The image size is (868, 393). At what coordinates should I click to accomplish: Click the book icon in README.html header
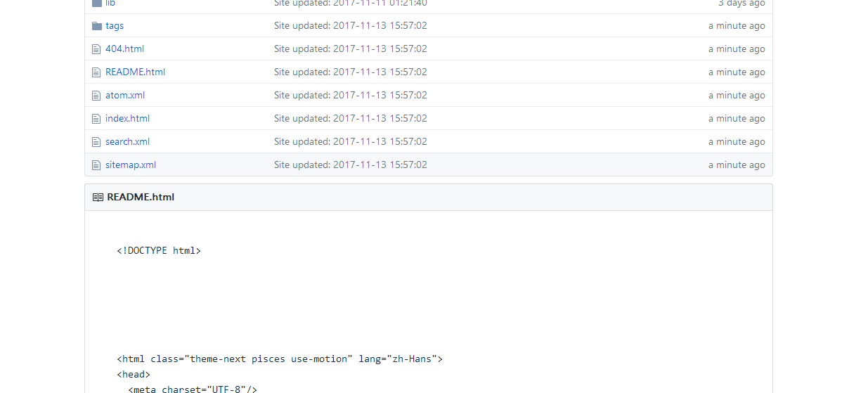coord(98,198)
